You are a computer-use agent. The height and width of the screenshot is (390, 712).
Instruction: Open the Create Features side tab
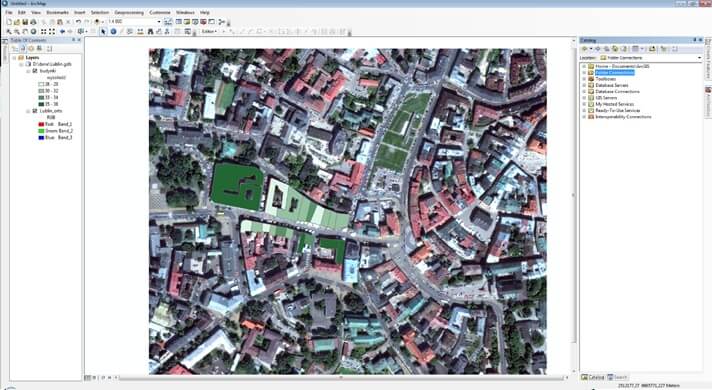click(x=707, y=59)
